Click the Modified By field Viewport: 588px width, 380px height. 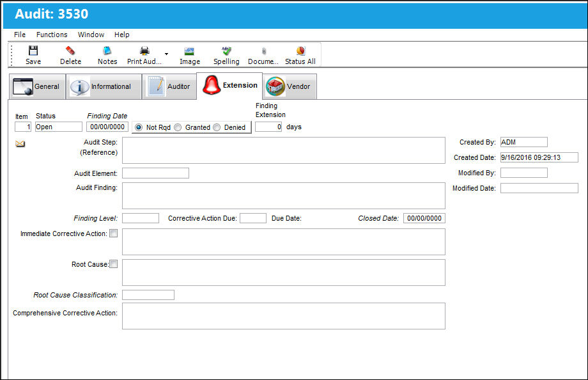coord(524,173)
